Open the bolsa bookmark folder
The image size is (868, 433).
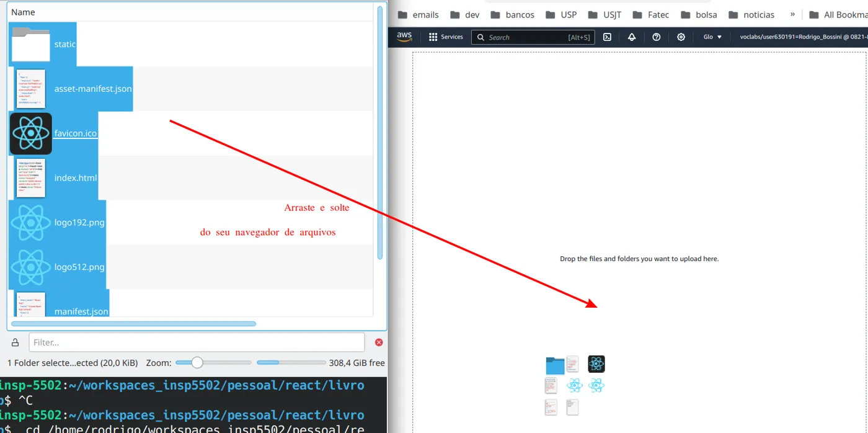pyautogui.click(x=699, y=15)
